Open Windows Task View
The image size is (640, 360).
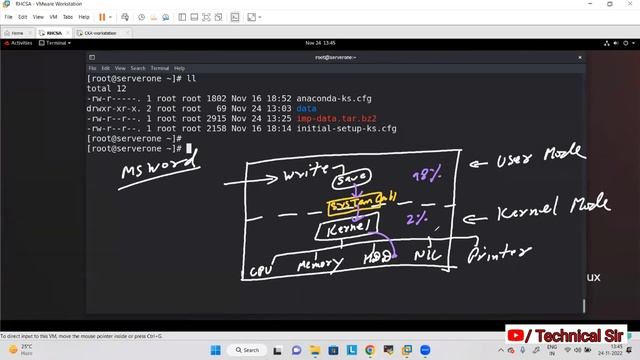[278, 350]
